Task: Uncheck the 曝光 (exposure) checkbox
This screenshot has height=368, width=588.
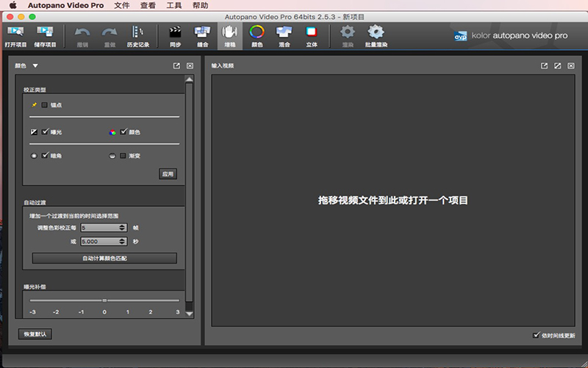Action: point(46,132)
